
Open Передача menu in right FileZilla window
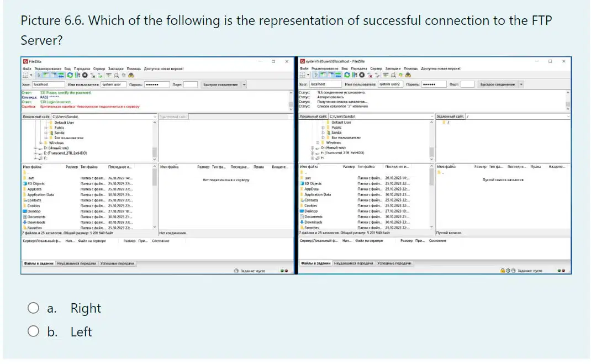tap(359, 68)
